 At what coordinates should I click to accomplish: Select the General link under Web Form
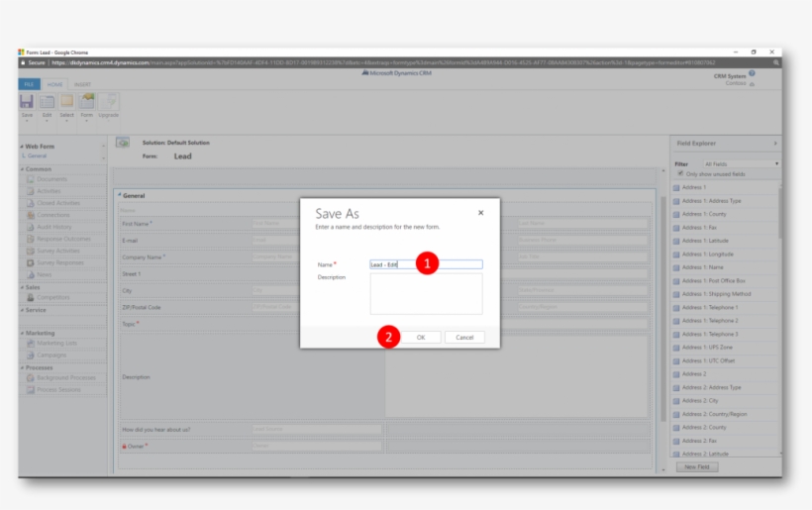[37, 155]
